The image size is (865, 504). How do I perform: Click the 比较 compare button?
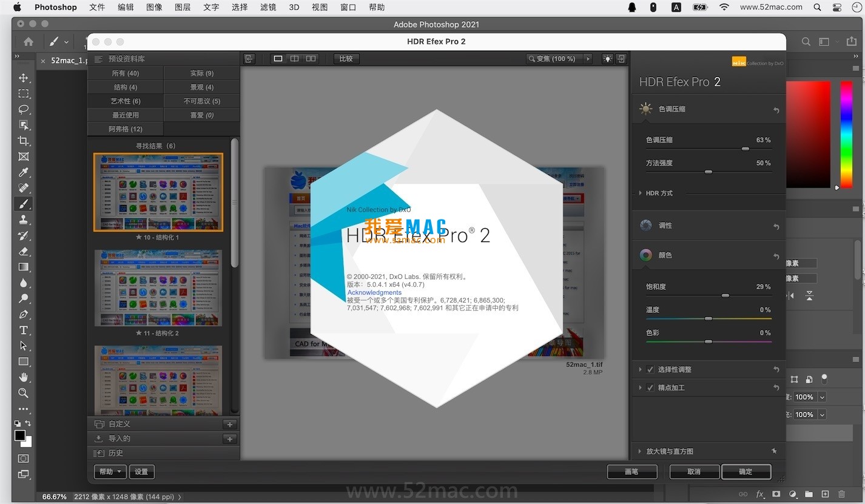pos(346,59)
